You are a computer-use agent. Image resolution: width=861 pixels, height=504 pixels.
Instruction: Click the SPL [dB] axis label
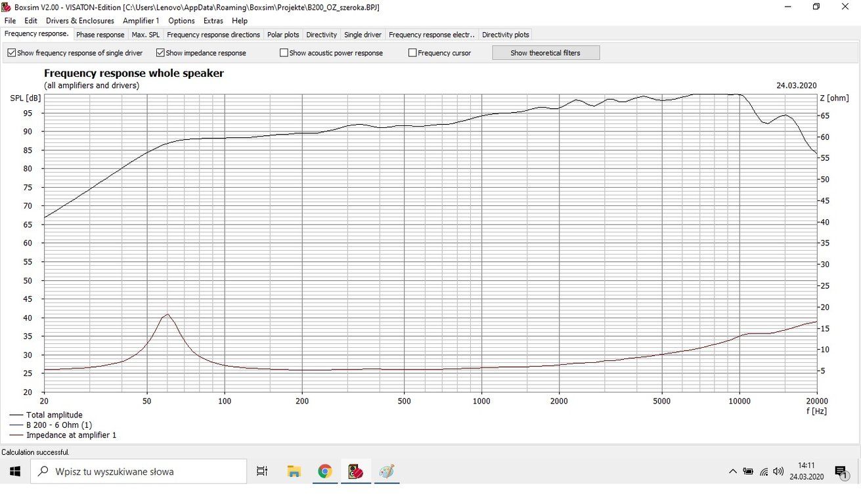pos(25,98)
